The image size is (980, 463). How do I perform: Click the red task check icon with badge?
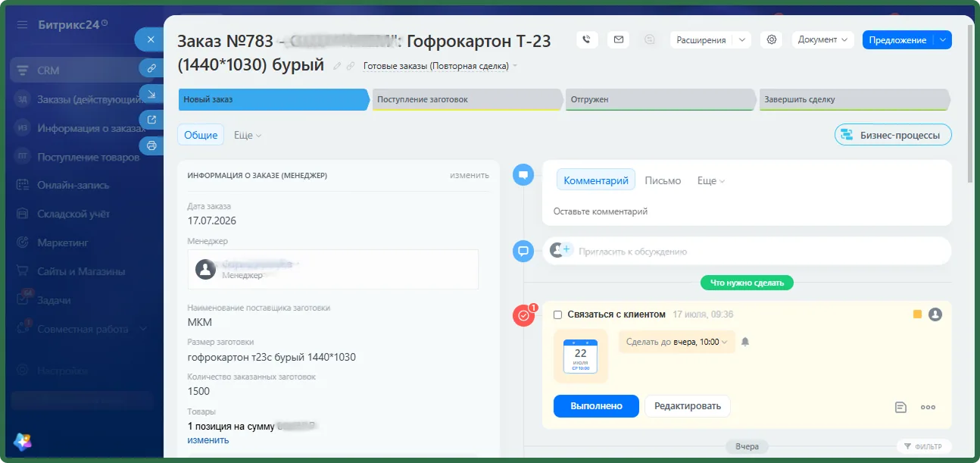click(x=523, y=315)
